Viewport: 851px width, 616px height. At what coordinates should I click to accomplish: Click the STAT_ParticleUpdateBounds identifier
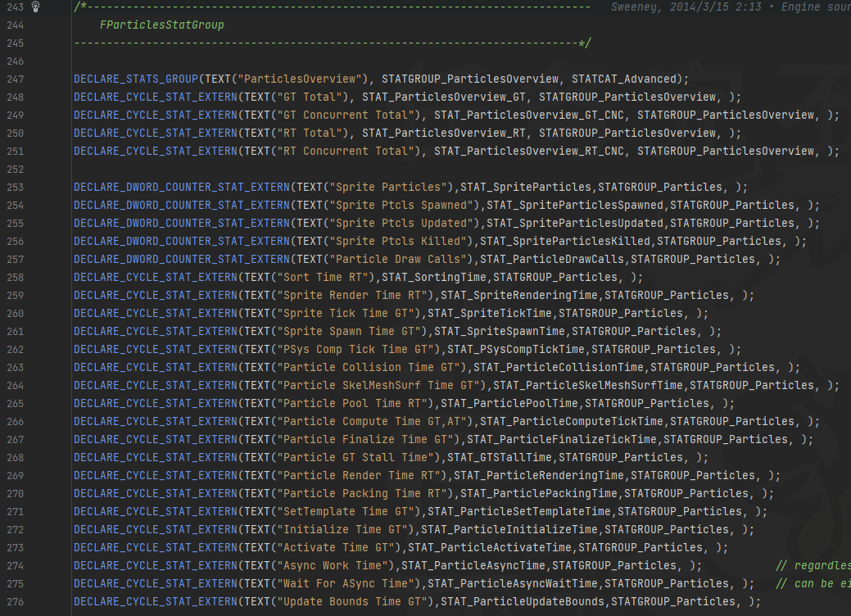click(522, 601)
